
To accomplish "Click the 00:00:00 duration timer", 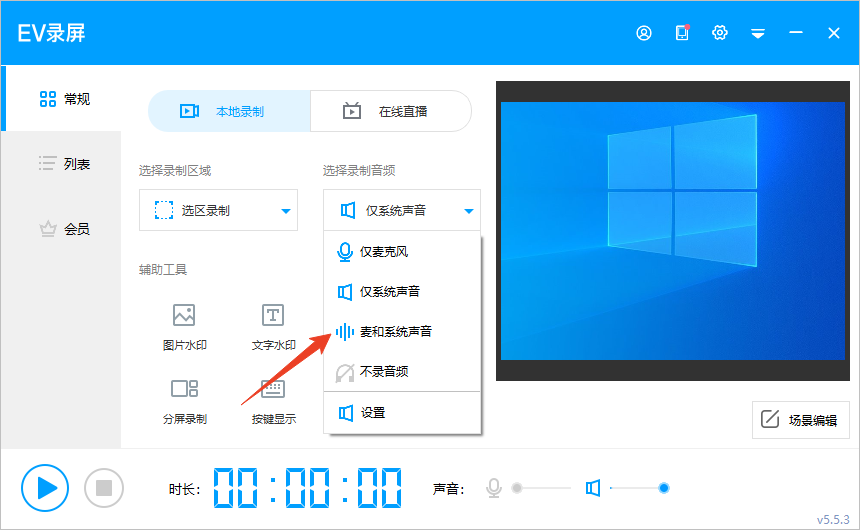I will coord(307,488).
